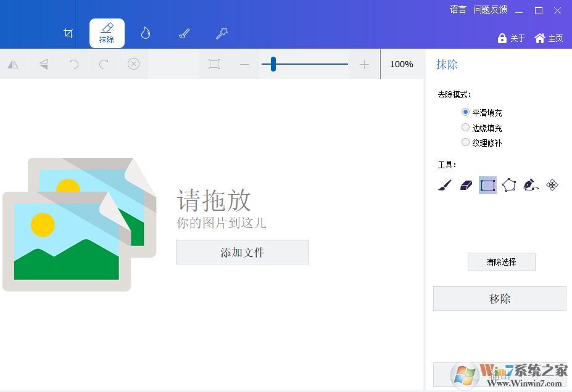572x392 pixels.
Task: Click the move arrows tool
Action: 552,185
